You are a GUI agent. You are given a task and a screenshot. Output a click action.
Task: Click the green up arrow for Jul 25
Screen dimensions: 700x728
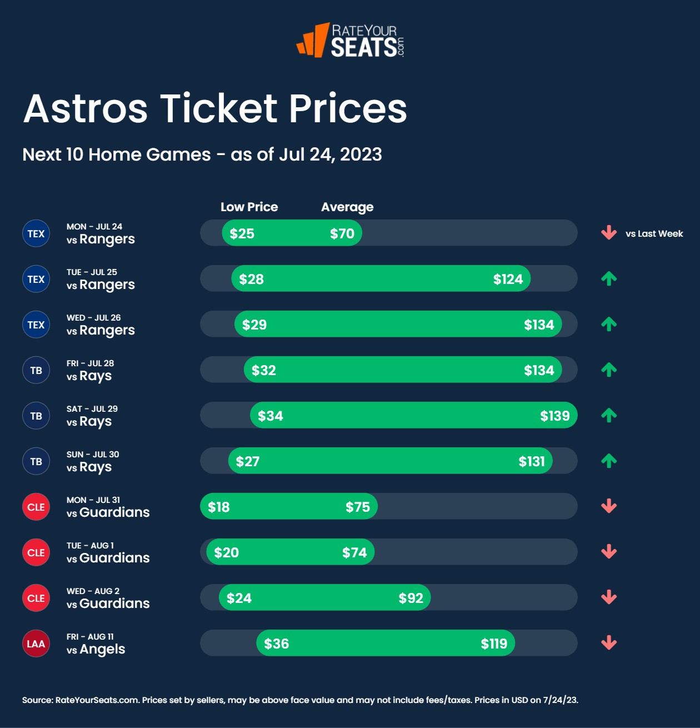point(609,278)
